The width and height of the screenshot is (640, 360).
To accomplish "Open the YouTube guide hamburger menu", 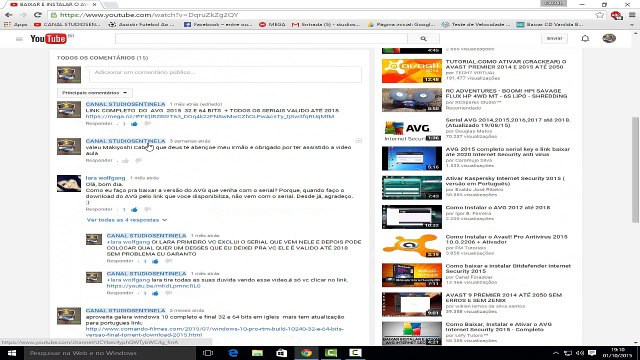I will coord(19,39).
